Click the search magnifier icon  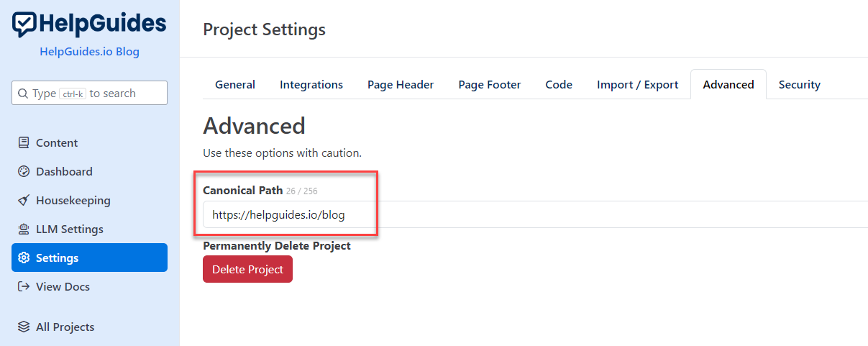tap(23, 94)
